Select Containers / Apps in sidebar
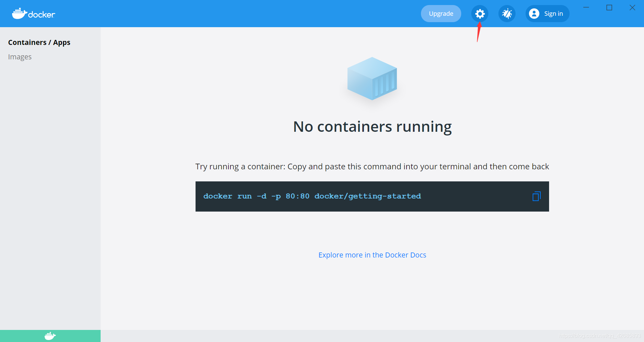The width and height of the screenshot is (644, 342). (x=39, y=43)
